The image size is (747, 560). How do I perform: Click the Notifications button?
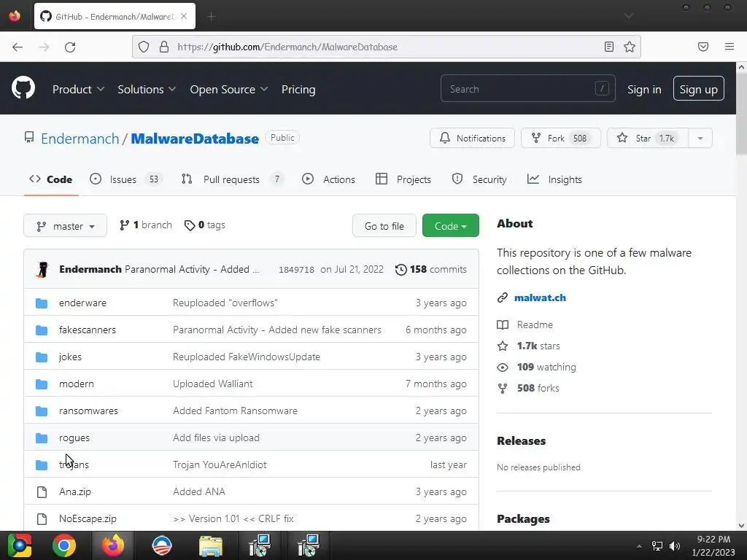tap(472, 138)
